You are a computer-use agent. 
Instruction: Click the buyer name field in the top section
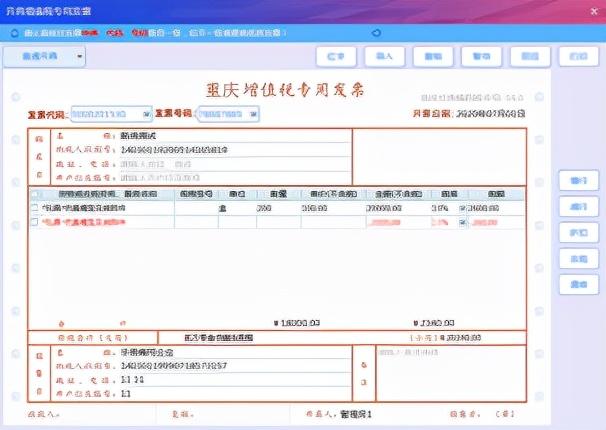pyautogui.click(x=235, y=136)
